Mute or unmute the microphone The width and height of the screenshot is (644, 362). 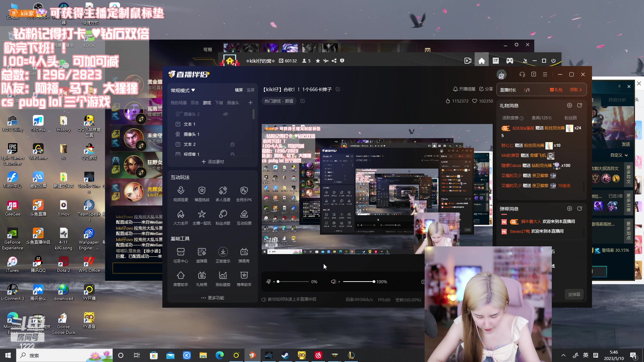[268, 282]
